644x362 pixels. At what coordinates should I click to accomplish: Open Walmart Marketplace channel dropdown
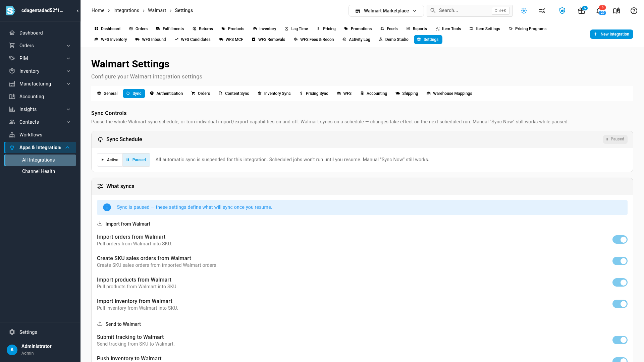click(x=386, y=11)
